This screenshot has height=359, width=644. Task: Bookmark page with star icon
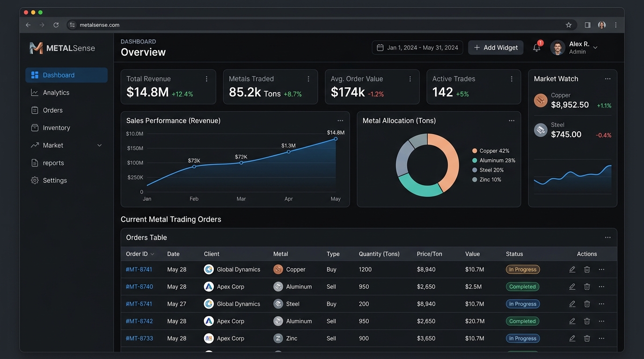[569, 25]
